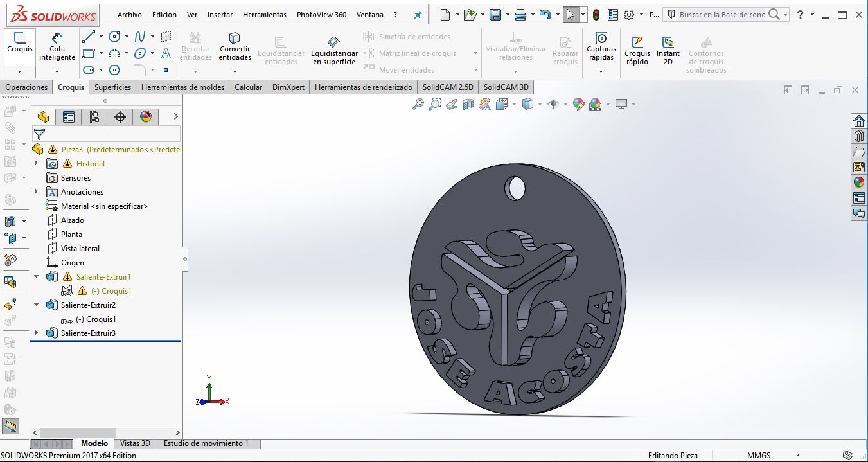Toggle Instant 2D mode
The height and width of the screenshot is (462, 868).
pyautogui.click(x=668, y=50)
